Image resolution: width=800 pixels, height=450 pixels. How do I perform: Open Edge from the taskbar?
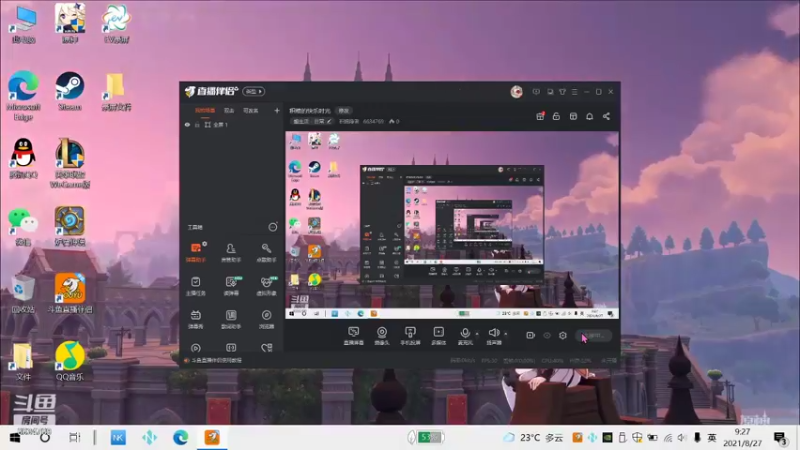click(180, 438)
